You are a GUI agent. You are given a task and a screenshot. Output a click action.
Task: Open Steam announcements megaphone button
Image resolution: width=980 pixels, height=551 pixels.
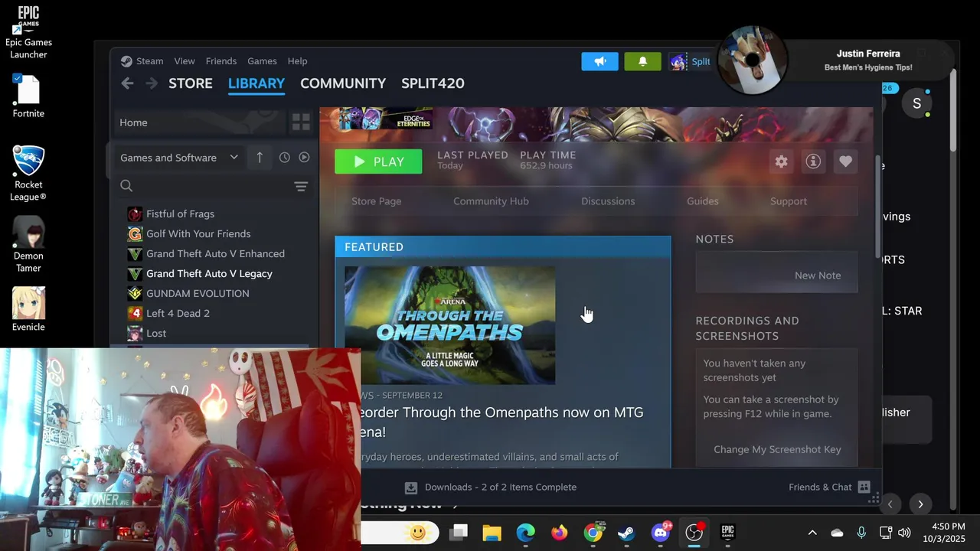(x=599, y=61)
